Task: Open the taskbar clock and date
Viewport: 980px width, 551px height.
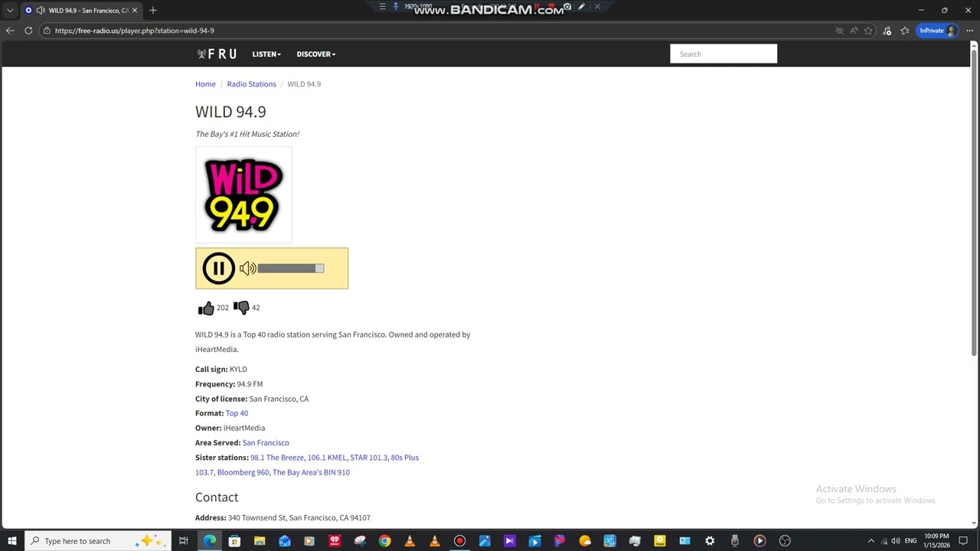Action: pyautogui.click(x=937, y=541)
